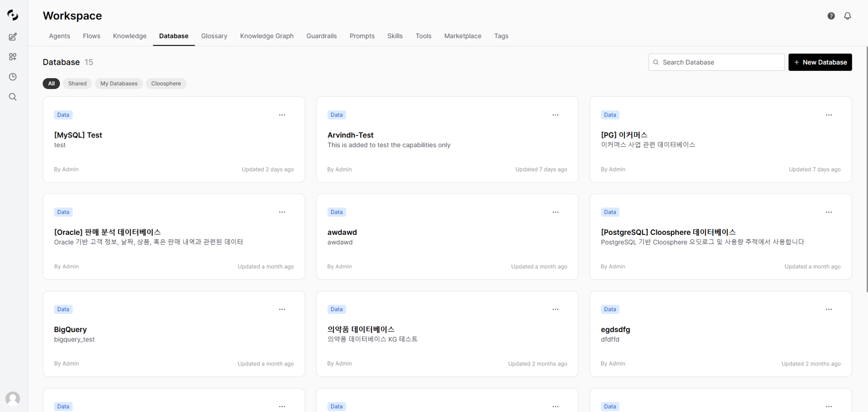Open the [MySQL] Test database card

174,139
